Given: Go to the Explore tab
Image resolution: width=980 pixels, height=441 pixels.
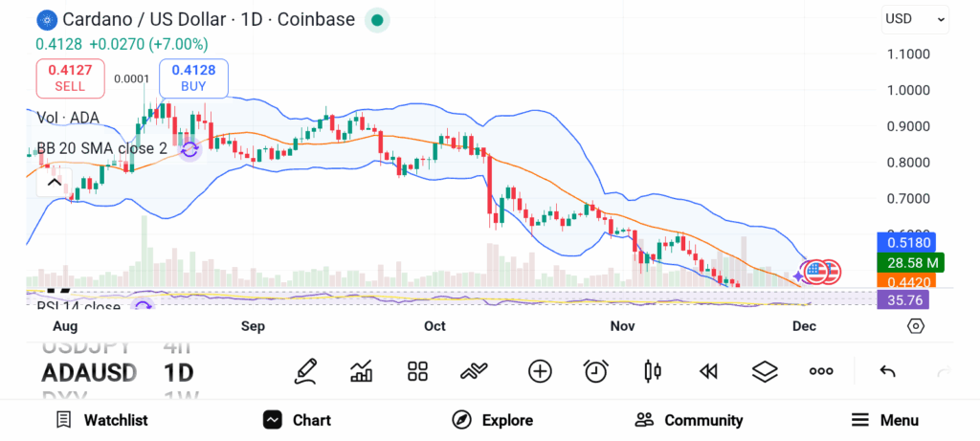Looking at the screenshot, I should [492, 420].
